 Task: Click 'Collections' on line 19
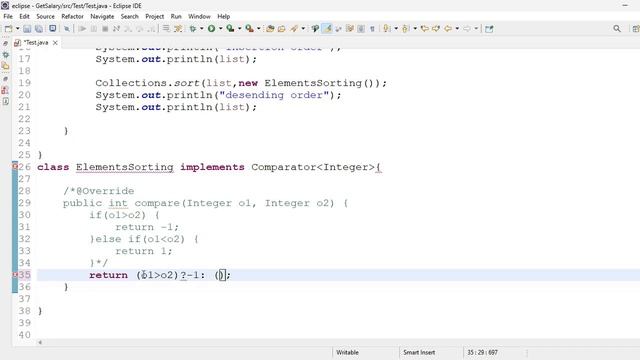click(131, 83)
